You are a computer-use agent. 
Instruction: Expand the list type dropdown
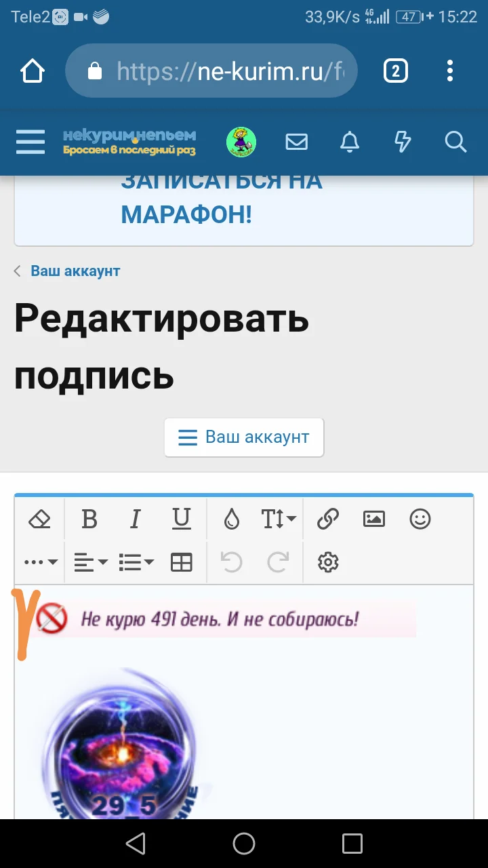pos(136,562)
